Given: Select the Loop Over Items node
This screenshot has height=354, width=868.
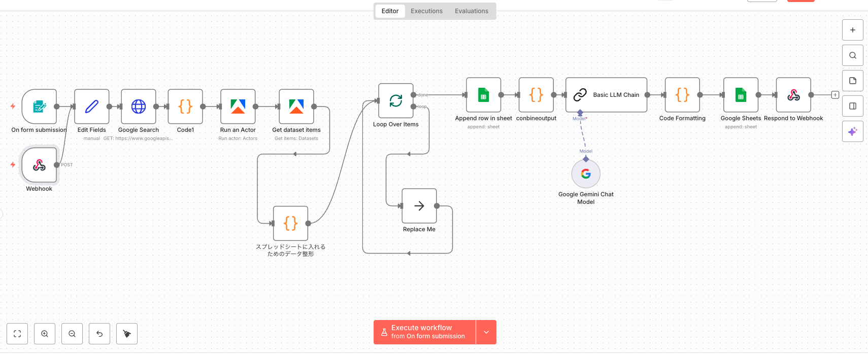Looking at the screenshot, I should click(x=396, y=101).
